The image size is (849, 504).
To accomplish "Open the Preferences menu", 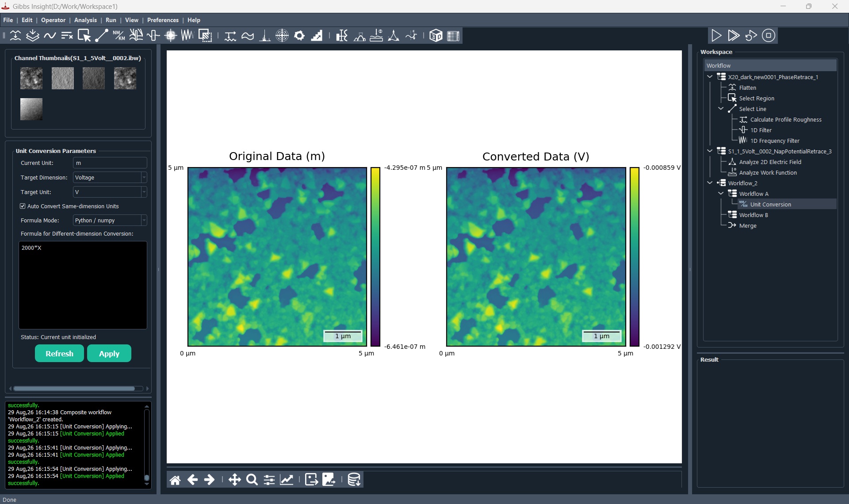I will (163, 20).
